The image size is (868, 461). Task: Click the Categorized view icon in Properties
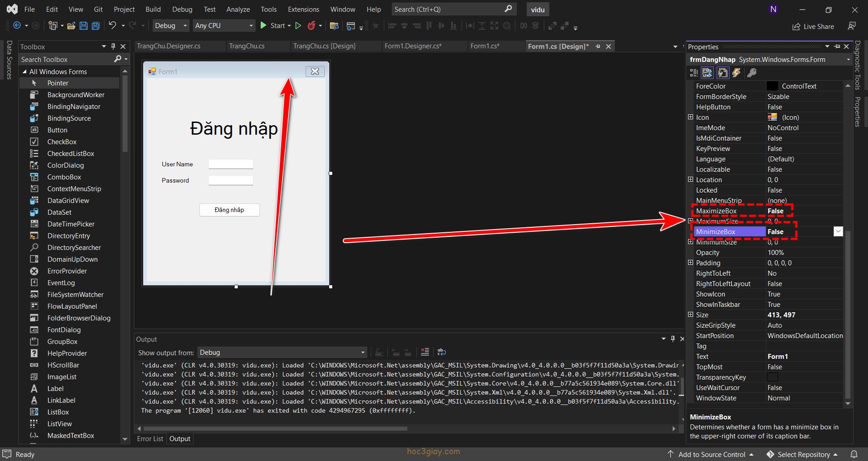coord(694,73)
